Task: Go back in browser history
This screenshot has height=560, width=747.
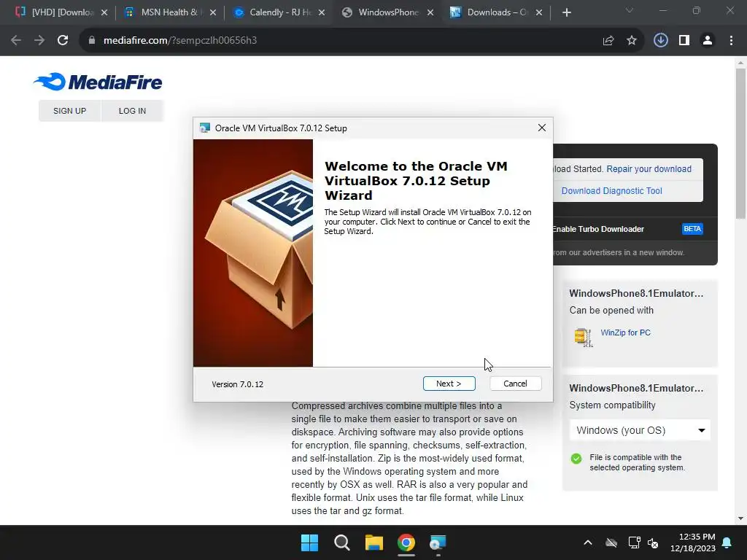Action: [x=16, y=41]
